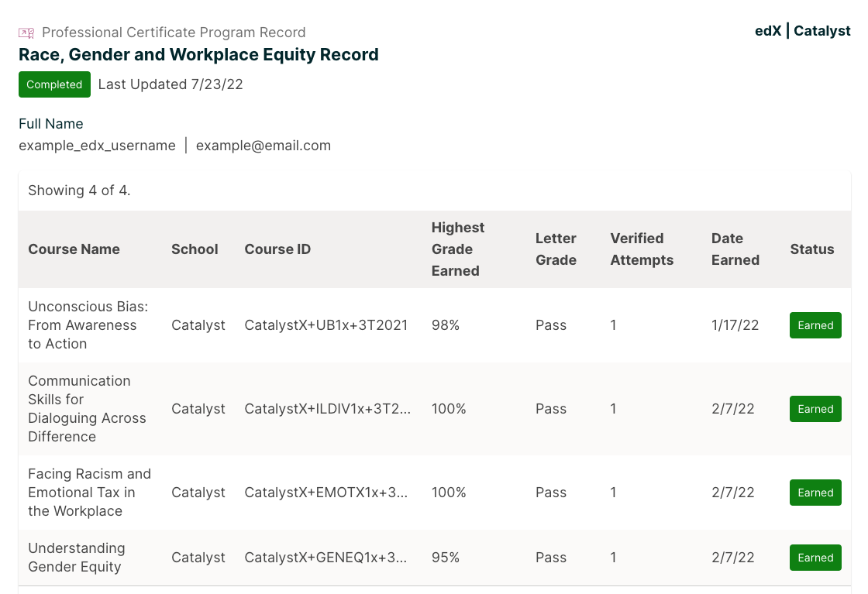Sort by Highest Grade Earned header
This screenshot has width=868, height=594.
pos(457,249)
